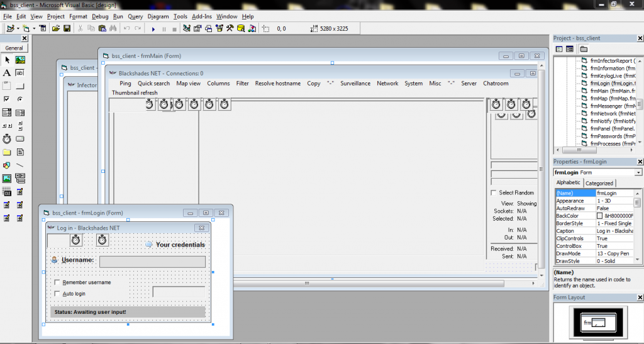Image resolution: width=644 pixels, height=344 pixels.
Task: Click View Object icon in Project panel
Action: (x=570, y=49)
